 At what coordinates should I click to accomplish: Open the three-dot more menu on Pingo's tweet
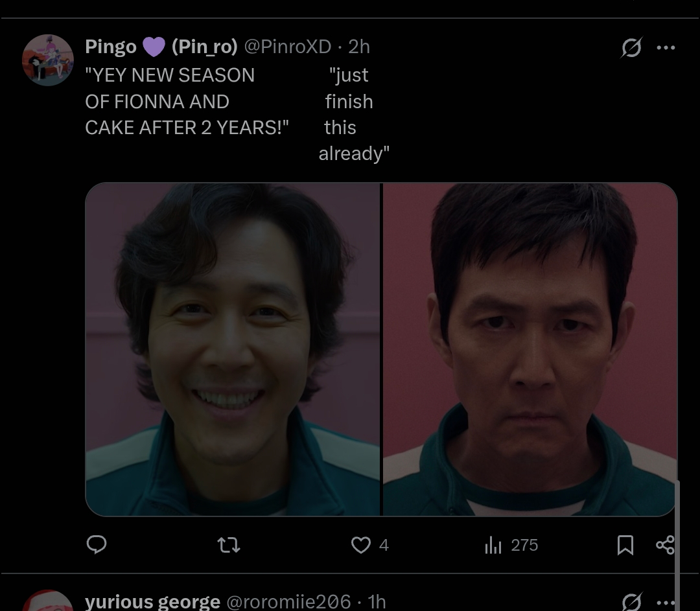pos(666,48)
